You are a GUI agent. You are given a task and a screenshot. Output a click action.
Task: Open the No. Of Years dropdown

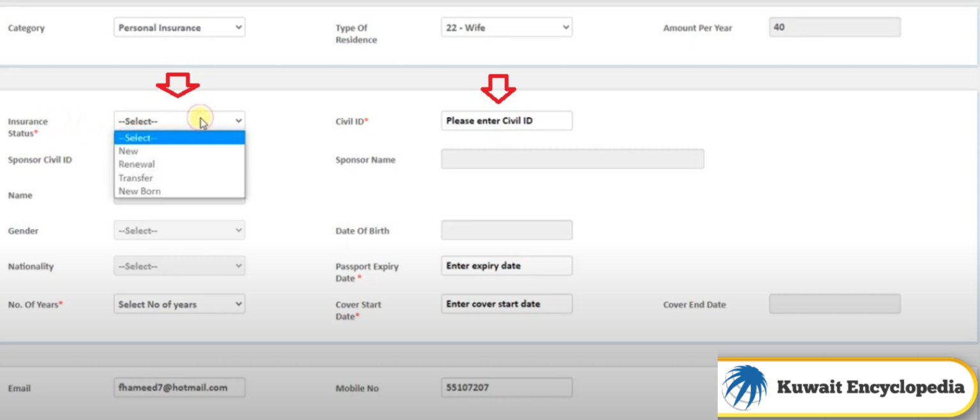(x=179, y=304)
